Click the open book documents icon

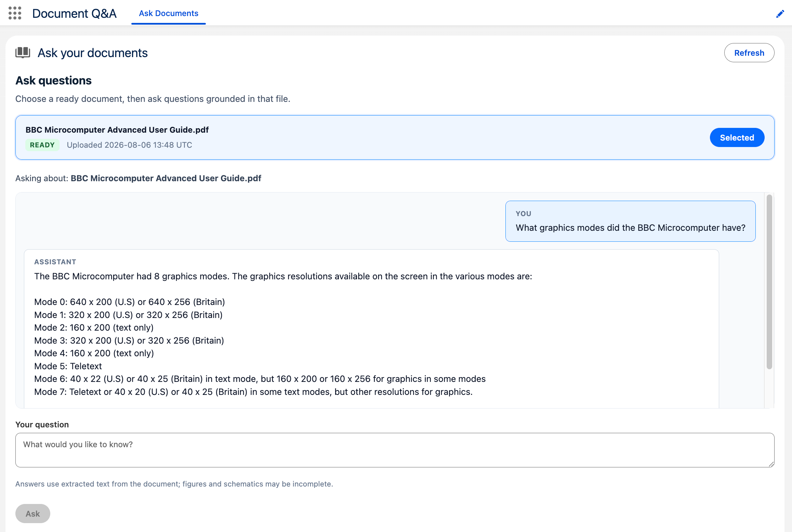[23, 53]
